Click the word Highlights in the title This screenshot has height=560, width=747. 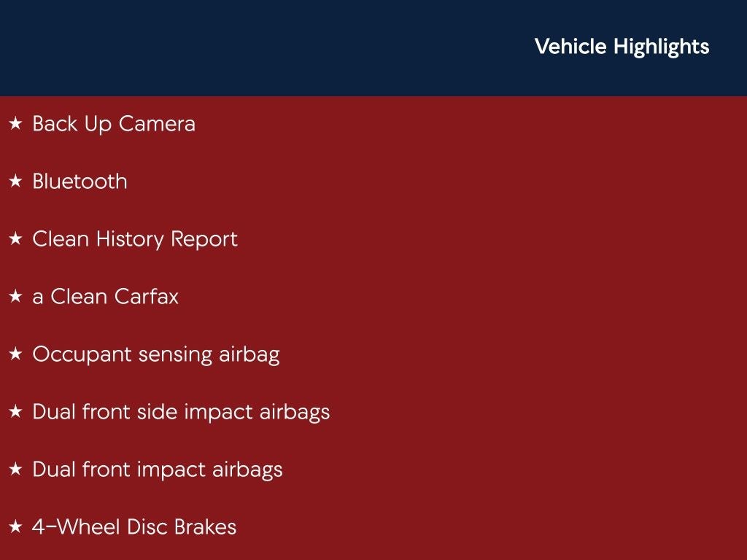point(661,47)
